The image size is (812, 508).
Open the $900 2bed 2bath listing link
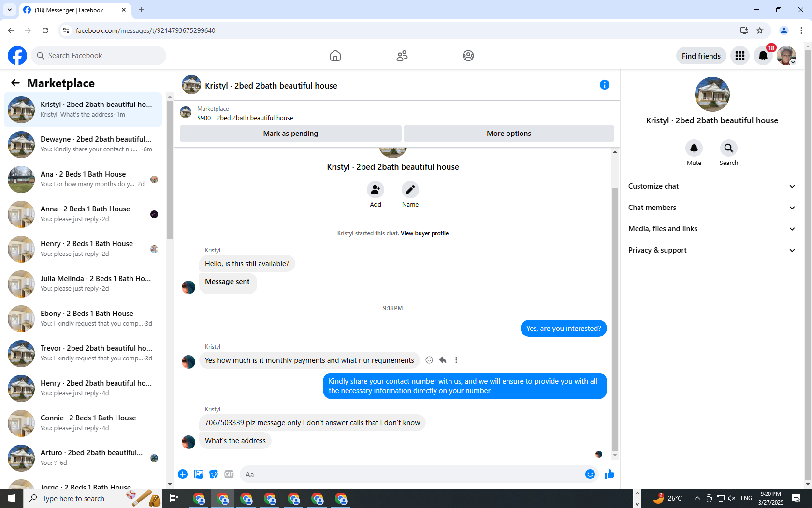(x=245, y=118)
